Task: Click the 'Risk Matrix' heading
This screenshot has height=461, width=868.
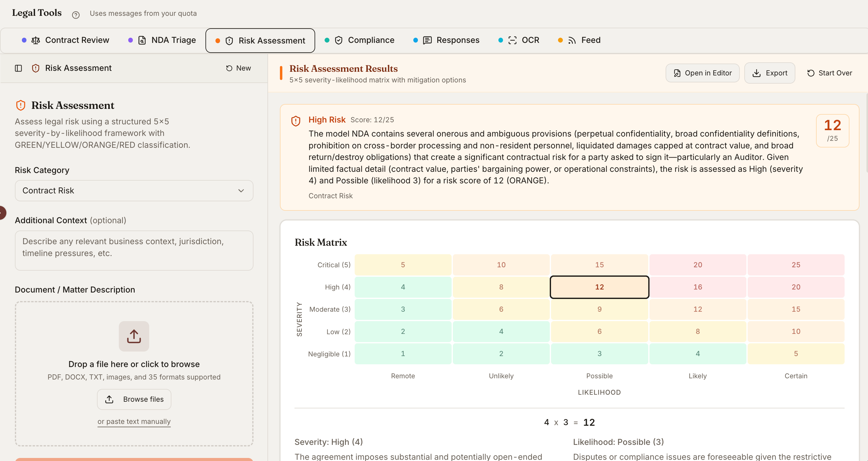Action: tap(320, 242)
